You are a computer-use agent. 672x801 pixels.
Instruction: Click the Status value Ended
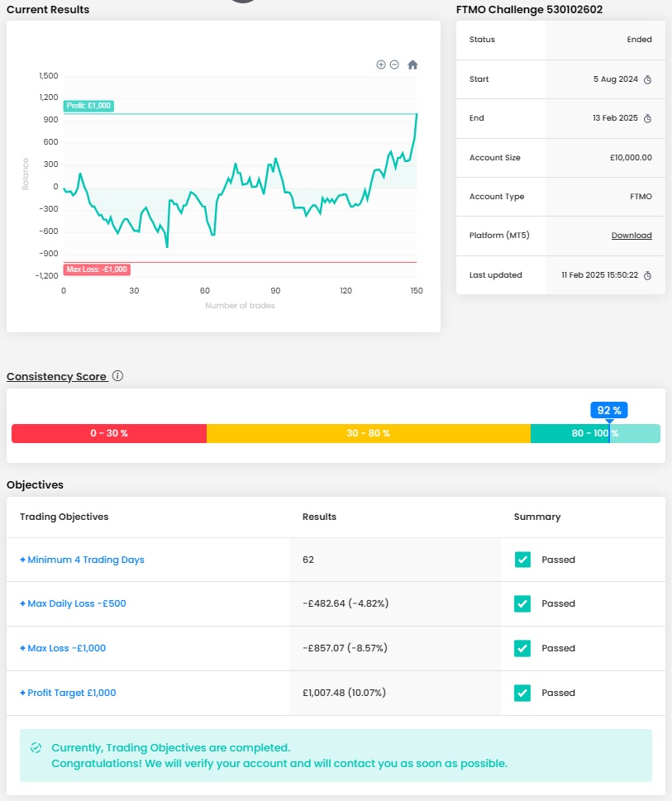click(639, 40)
